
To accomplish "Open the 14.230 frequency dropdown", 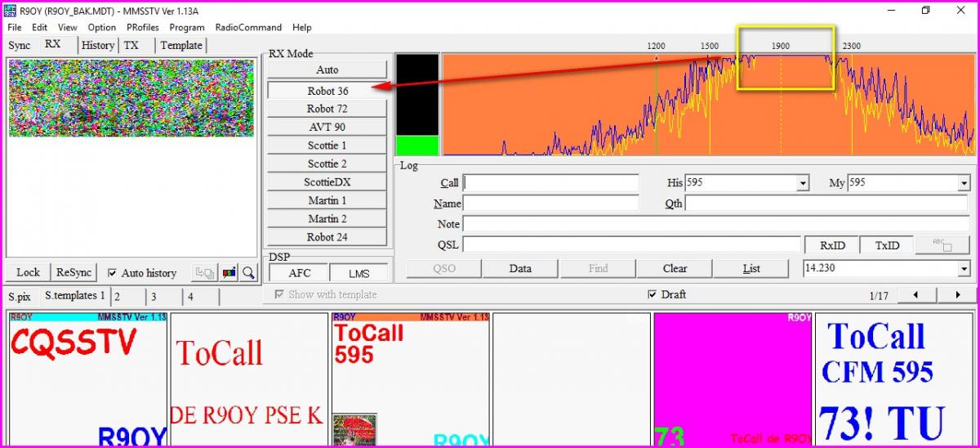I will (x=964, y=268).
